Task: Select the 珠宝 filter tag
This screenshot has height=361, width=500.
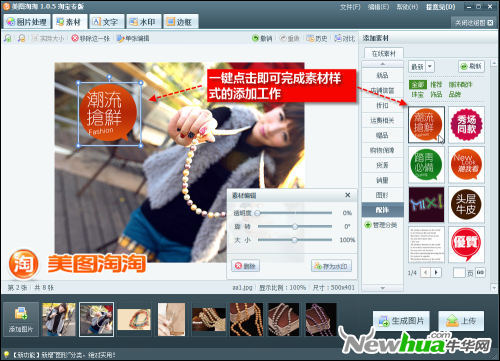Action: 418,94
